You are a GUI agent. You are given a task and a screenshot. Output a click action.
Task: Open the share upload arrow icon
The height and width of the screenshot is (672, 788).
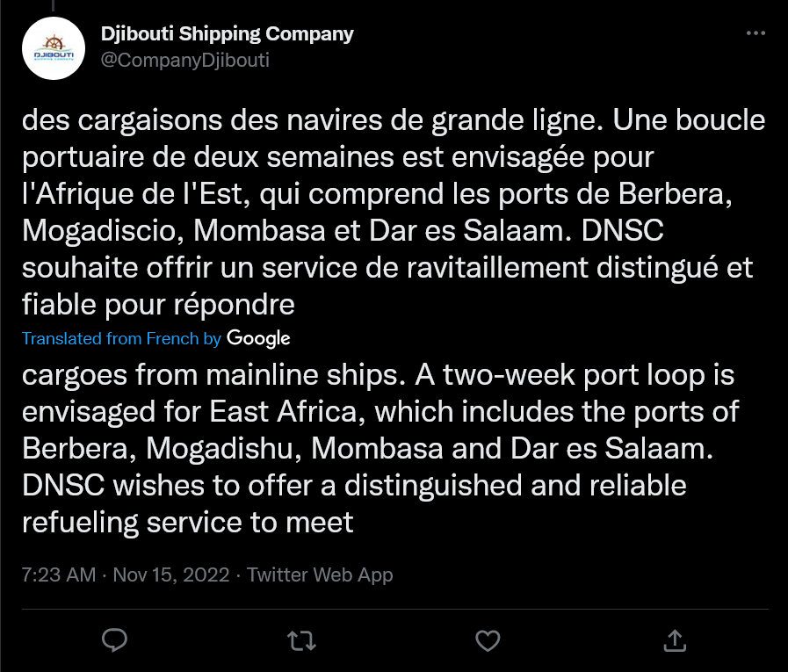click(x=675, y=640)
